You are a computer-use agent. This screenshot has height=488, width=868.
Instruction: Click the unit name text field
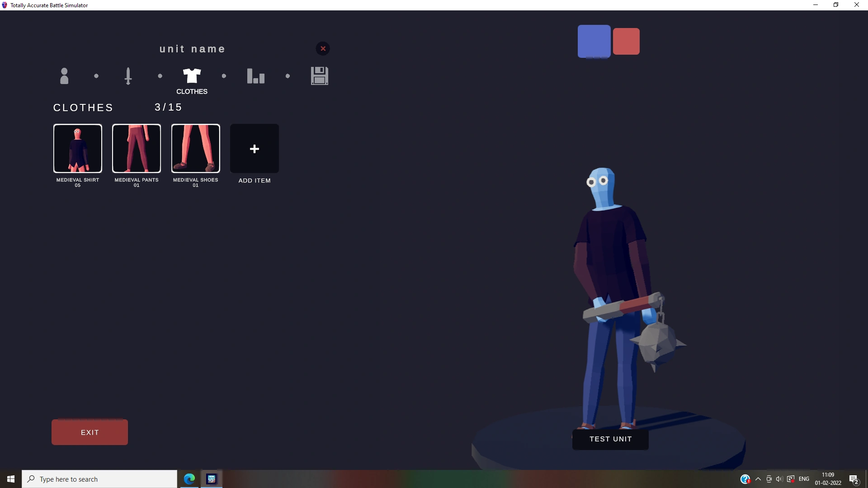192,49
